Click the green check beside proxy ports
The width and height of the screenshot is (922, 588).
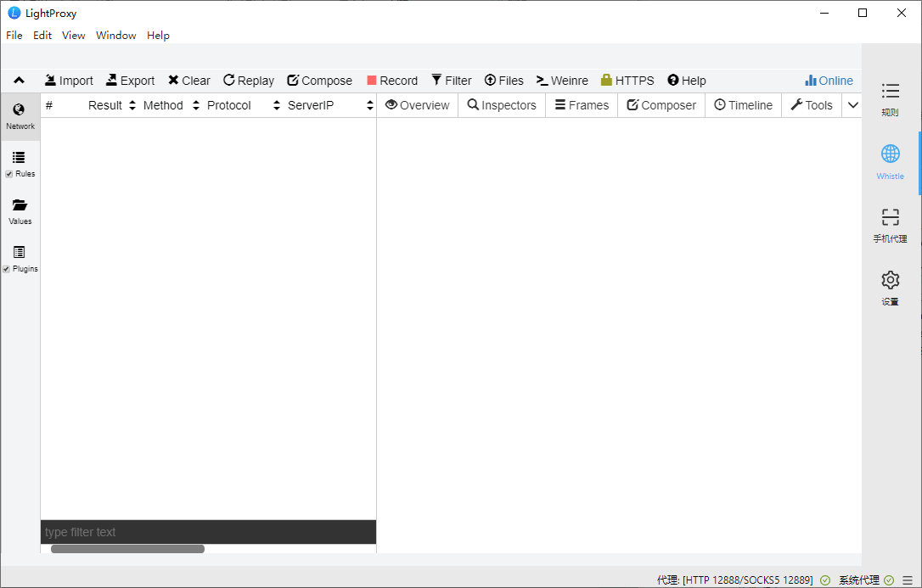[x=825, y=580]
